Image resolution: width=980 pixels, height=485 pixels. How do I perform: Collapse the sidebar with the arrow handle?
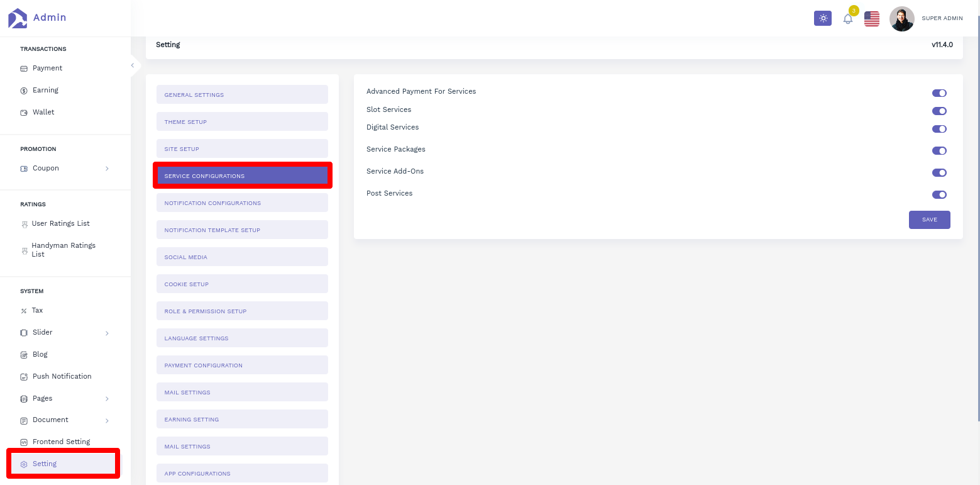click(133, 65)
